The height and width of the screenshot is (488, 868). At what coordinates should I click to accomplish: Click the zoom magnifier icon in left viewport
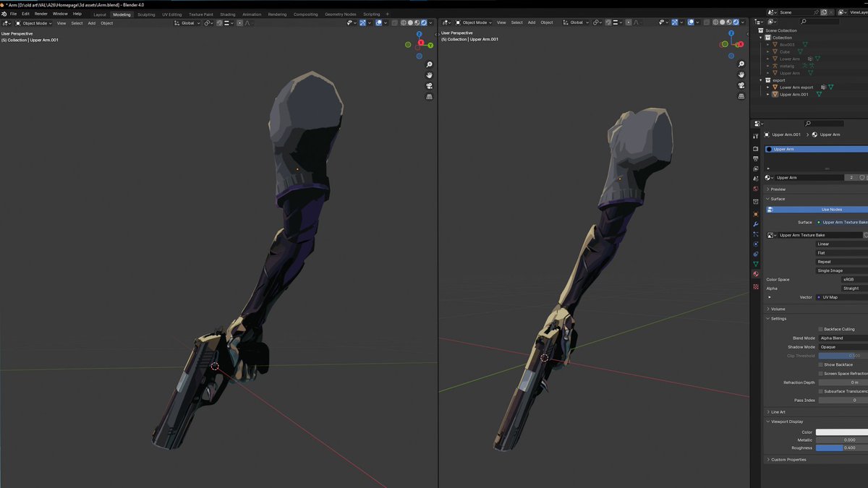click(429, 64)
